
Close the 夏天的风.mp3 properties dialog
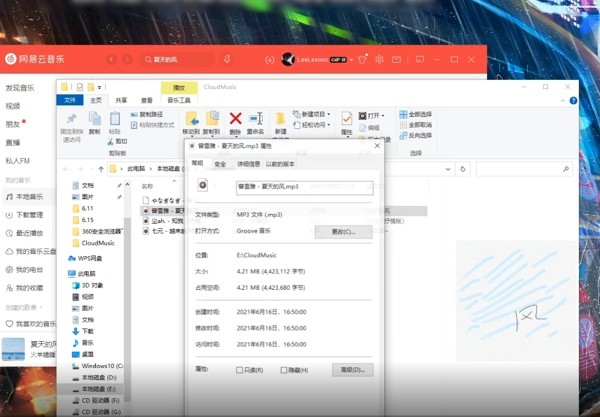(x=377, y=146)
